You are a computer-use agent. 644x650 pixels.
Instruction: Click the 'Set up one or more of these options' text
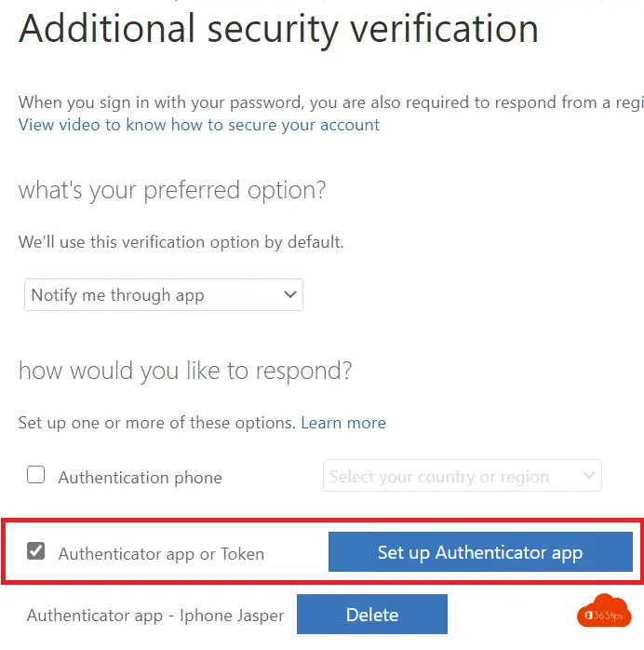click(x=157, y=423)
